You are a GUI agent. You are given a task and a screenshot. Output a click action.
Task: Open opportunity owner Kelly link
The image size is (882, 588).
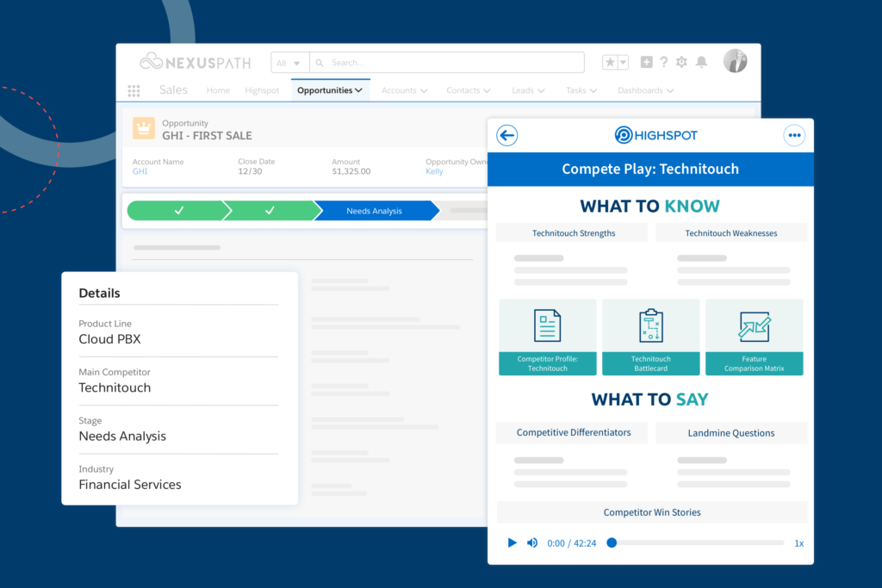(434, 171)
